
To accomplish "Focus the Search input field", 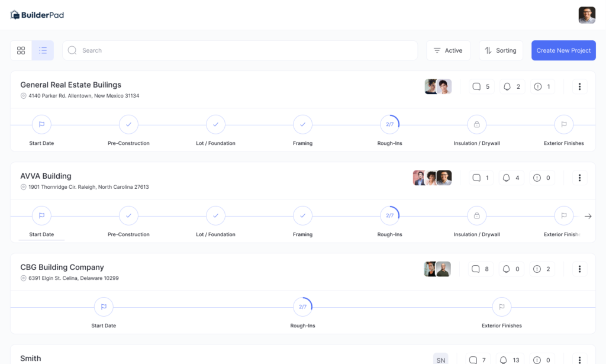I will coord(240,50).
